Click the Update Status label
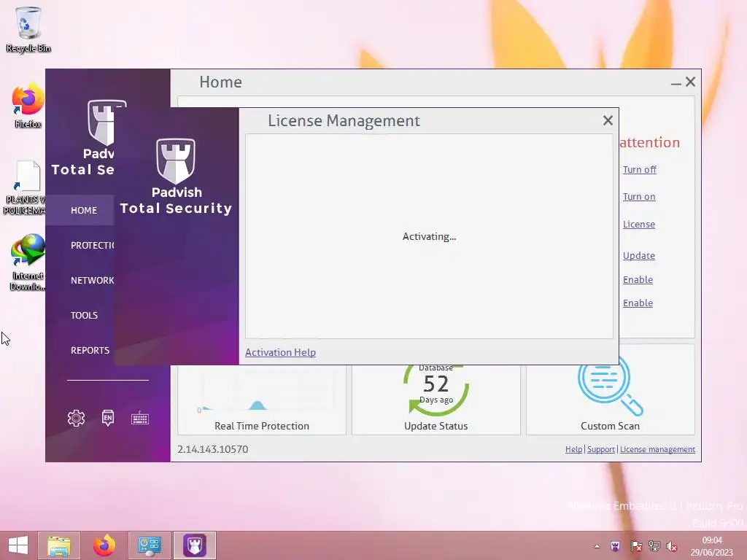This screenshot has width=747, height=560. click(436, 426)
